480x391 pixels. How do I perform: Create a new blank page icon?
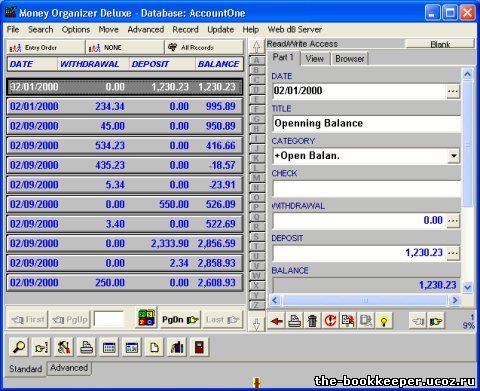click(x=154, y=347)
